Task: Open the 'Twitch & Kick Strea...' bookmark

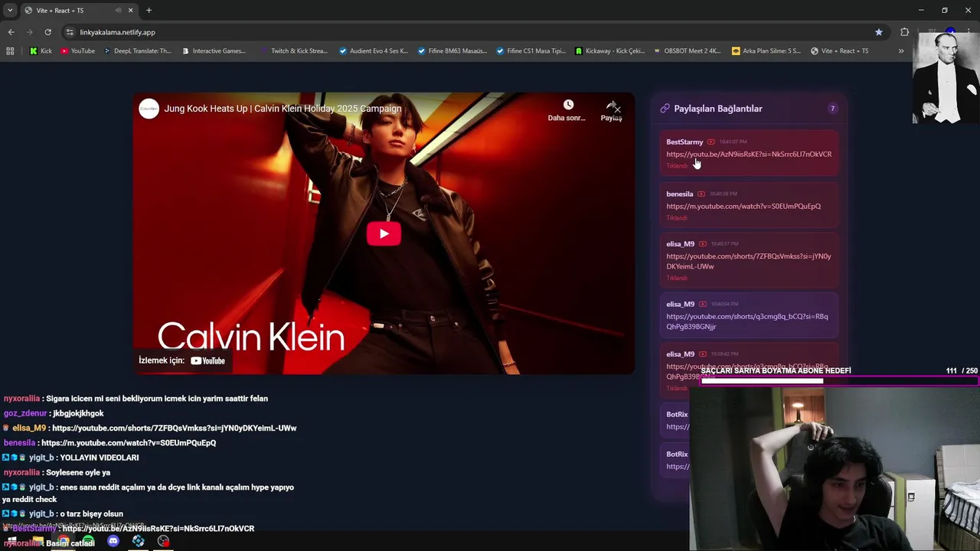Action: click(x=293, y=51)
